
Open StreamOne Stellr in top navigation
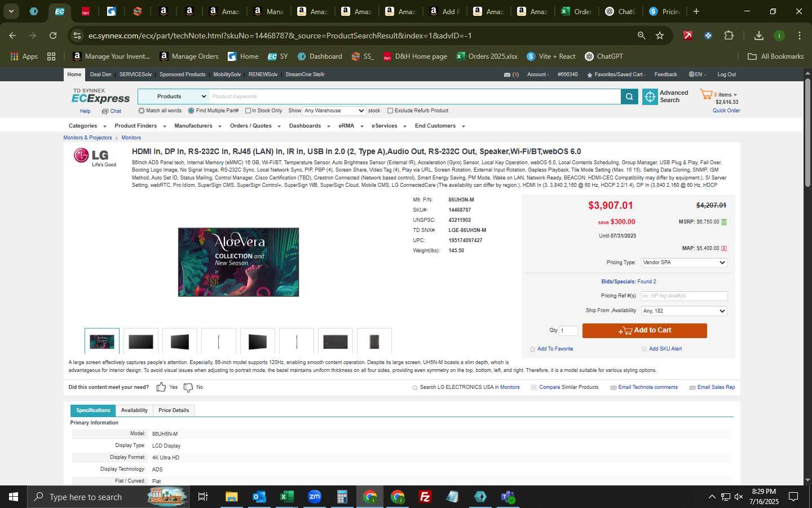305,75
